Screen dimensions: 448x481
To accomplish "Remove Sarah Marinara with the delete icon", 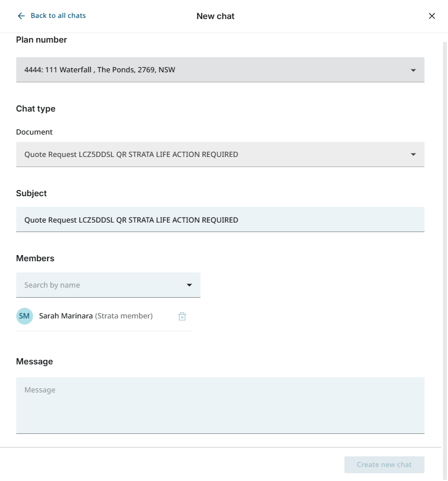I will click(x=182, y=317).
